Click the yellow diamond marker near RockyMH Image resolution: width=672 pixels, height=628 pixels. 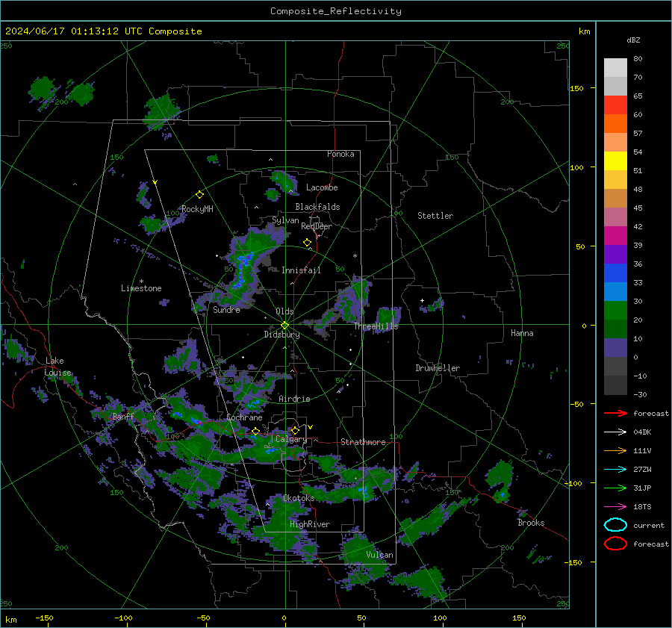[199, 195]
